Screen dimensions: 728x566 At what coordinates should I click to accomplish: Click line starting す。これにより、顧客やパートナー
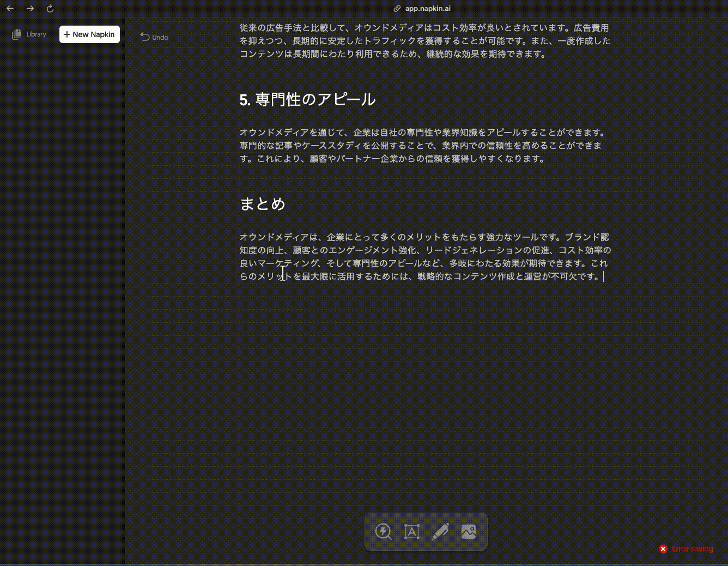[392, 159]
